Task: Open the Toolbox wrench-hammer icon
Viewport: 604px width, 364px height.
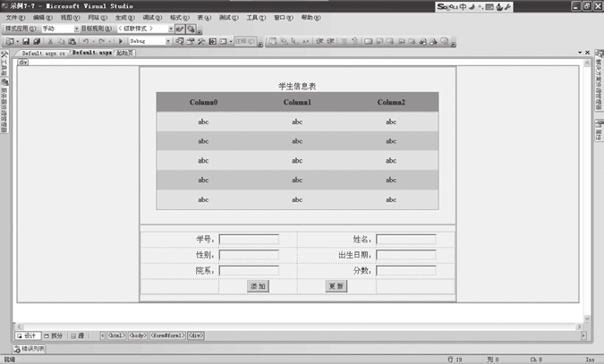Action: pyautogui.click(x=201, y=41)
